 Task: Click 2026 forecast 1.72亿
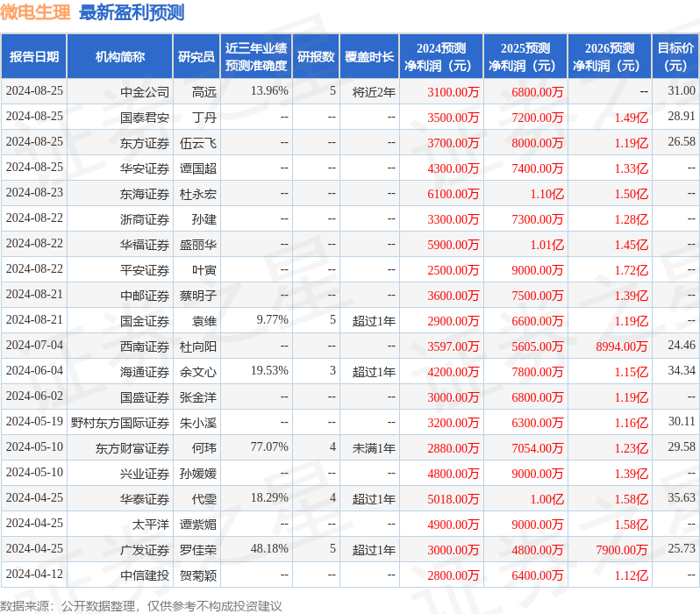632,270
